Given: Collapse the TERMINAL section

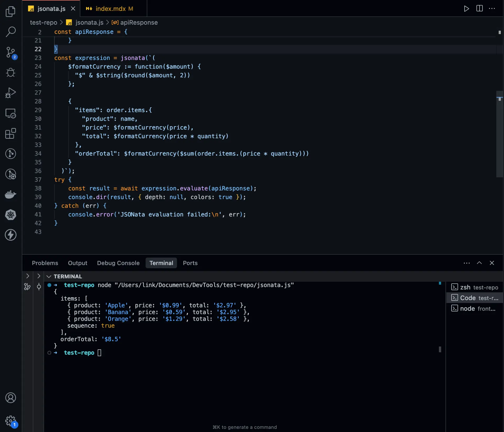Looking at the screenshot, I should 49,276.
